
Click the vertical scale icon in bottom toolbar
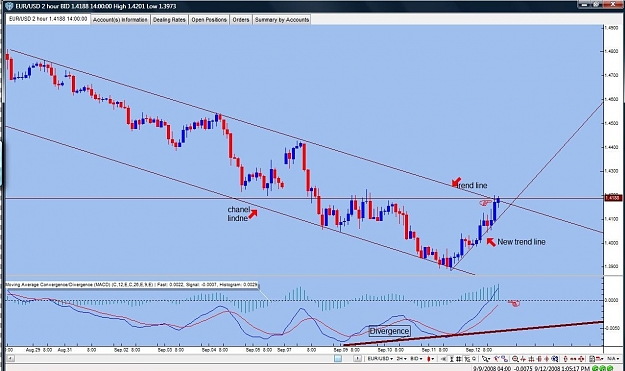[x=452, y=359]
